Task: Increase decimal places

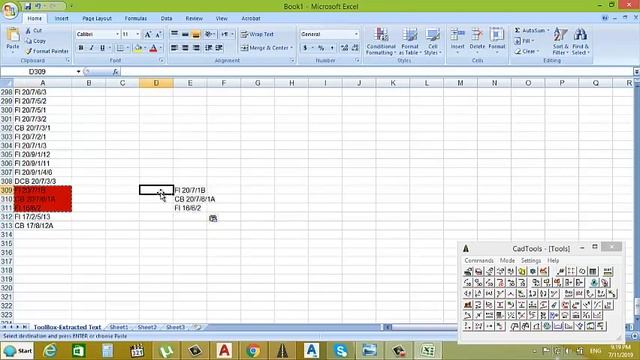Action: coord(344,48)
